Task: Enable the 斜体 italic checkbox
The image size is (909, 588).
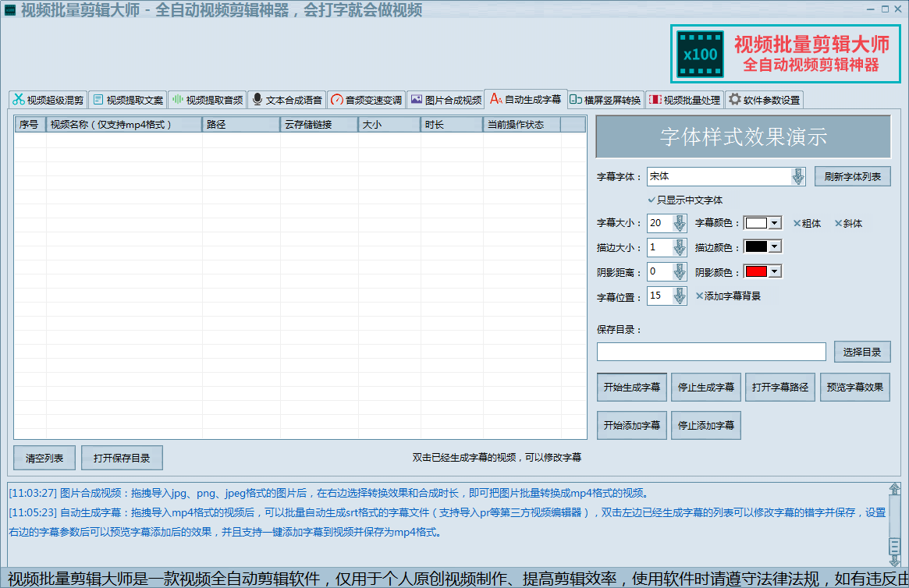Action: tap(848, 224)
